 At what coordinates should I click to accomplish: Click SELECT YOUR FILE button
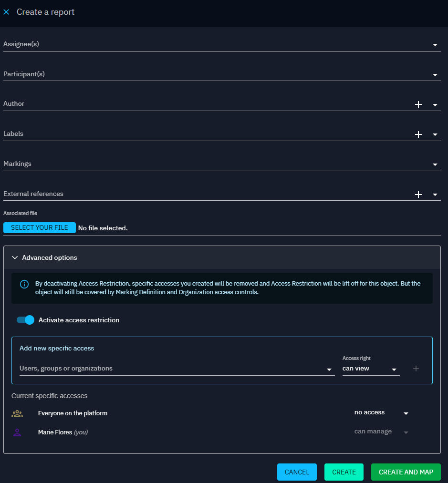[x=40, y=227]
